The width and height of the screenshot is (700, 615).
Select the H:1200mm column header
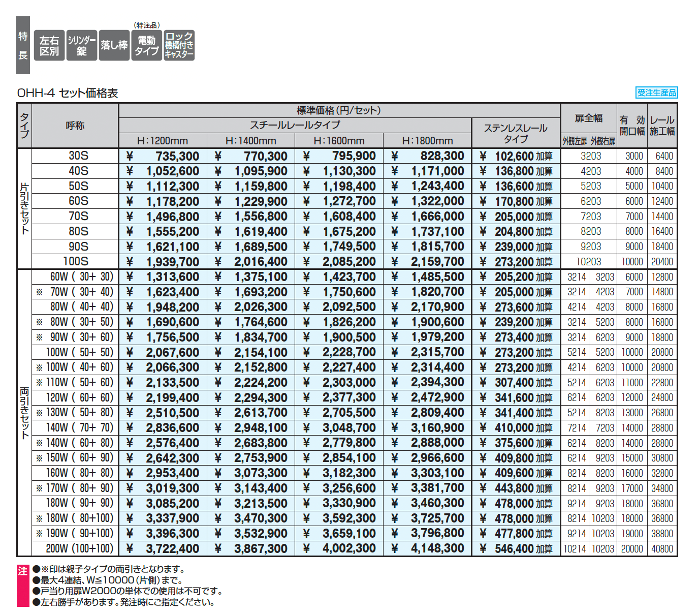tap(163, 141)
